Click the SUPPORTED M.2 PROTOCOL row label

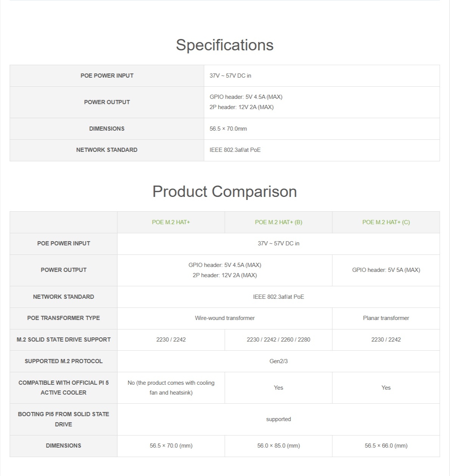pyautogui.click(x=64, y=361)
